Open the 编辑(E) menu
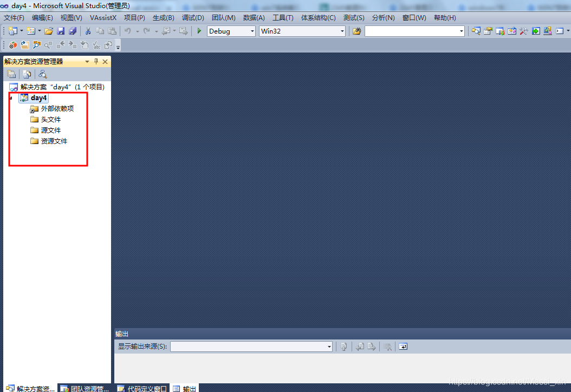Viewport: 571px width, 392px height. (42, 18)
